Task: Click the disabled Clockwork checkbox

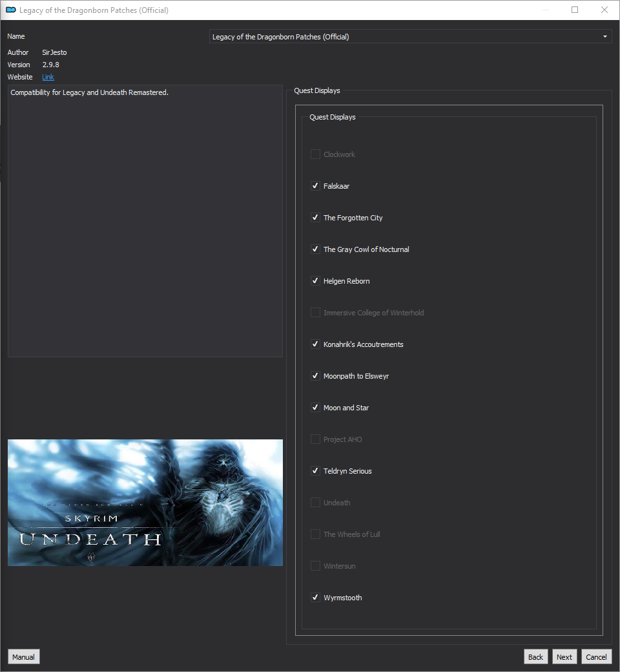Action: pyautogui.click(x=315, y=154)
